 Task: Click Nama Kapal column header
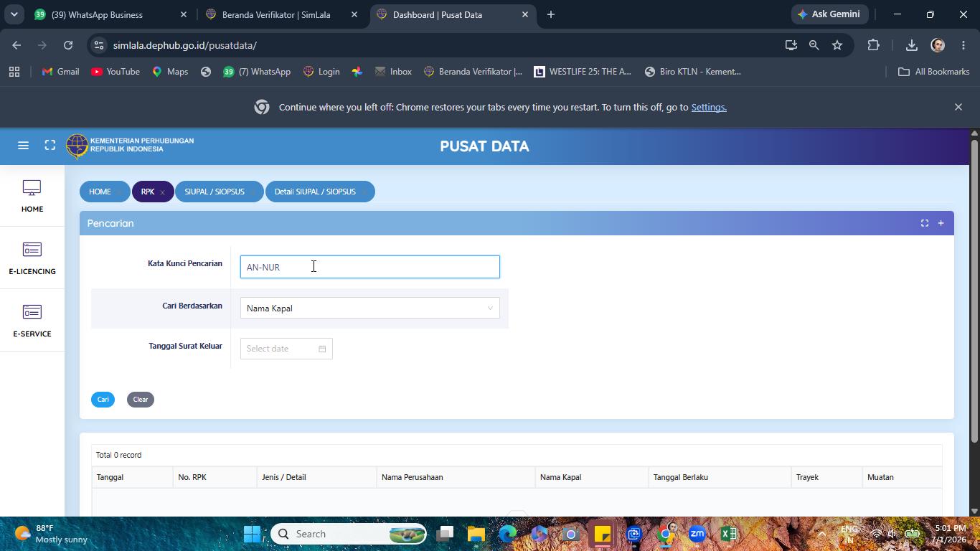pos(591,477)
